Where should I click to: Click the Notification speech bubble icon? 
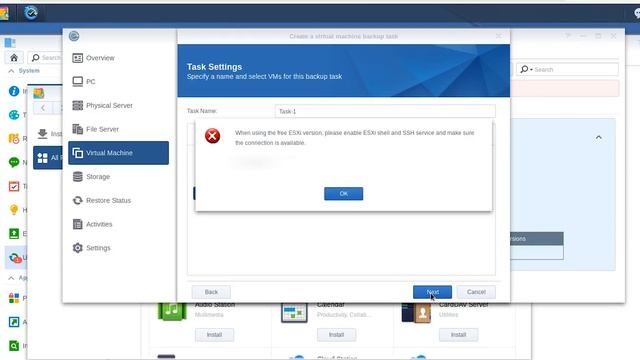[x=14, y=162]
